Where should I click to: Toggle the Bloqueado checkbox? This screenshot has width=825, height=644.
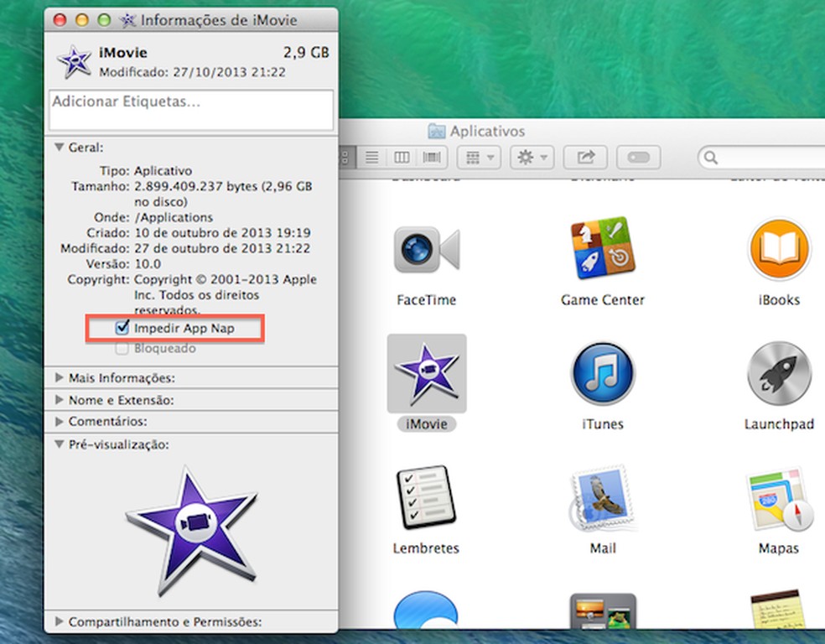click(x=122, y=348)
